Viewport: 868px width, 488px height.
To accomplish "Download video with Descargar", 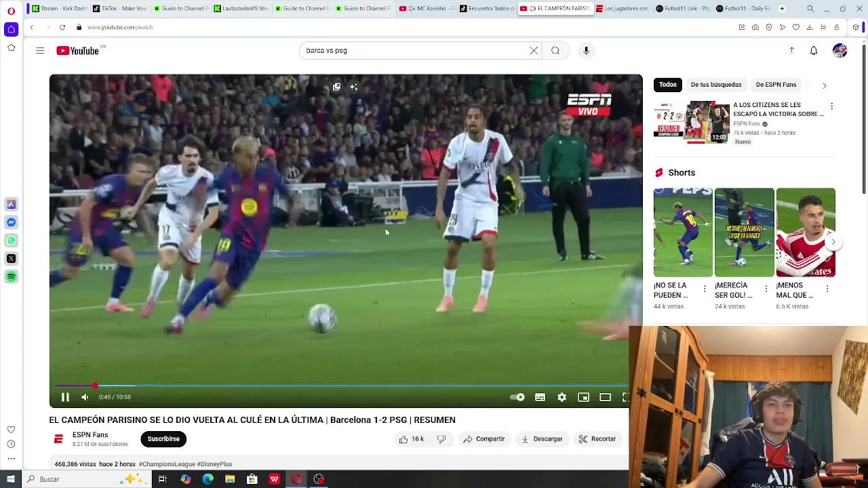I will click(542, 439).
